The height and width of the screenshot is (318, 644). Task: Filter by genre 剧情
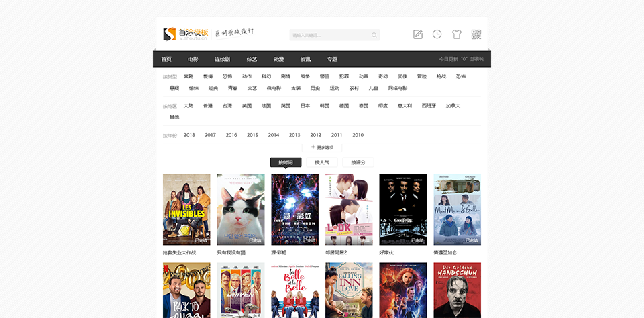point(286,77)
